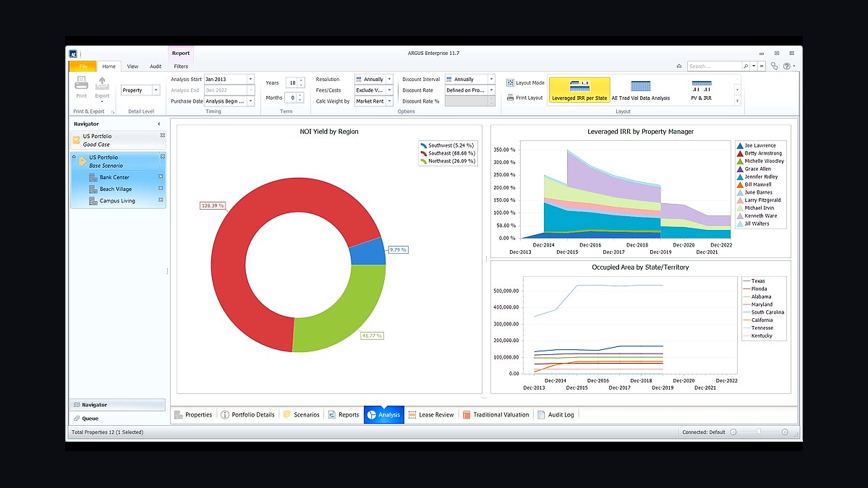Collapse the Navigator panel arrow
The width and height of the screenshot is (868, 488).
coord(159,124)
